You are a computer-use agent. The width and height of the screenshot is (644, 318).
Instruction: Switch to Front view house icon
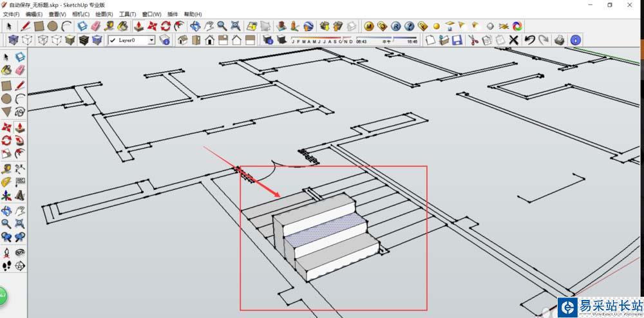tap(209, 40)
